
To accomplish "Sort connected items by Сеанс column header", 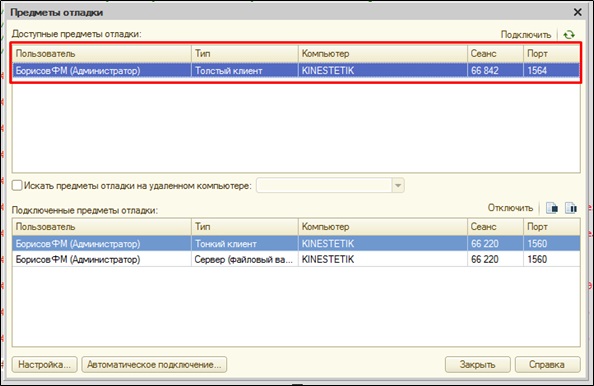I will click(496, 227).
